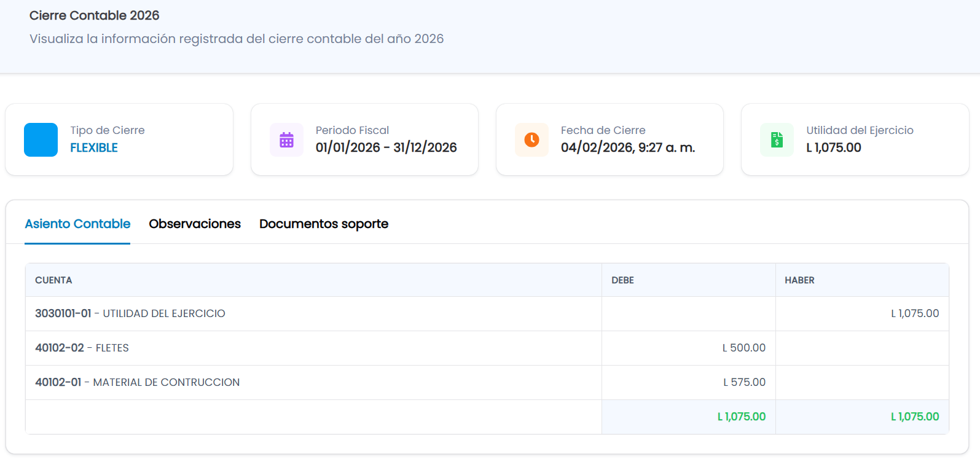Click the green DEBE total L 1,075.00
980x475 pixels.
pos(742,417)
